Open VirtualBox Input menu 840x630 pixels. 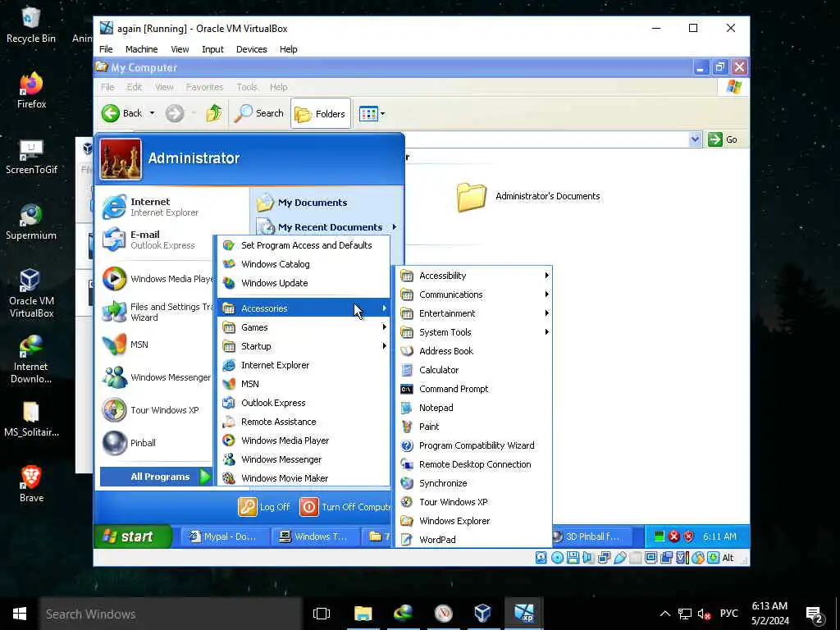pyautogui.click(x=212, y=49)
